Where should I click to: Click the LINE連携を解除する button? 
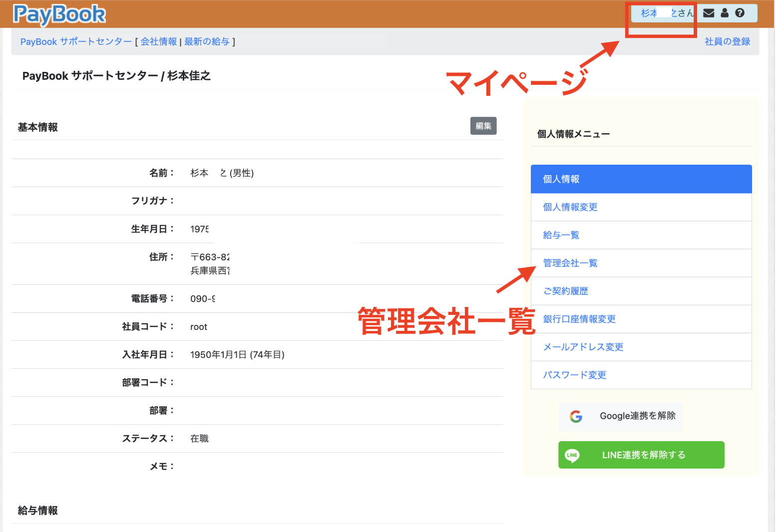point(641,455)
